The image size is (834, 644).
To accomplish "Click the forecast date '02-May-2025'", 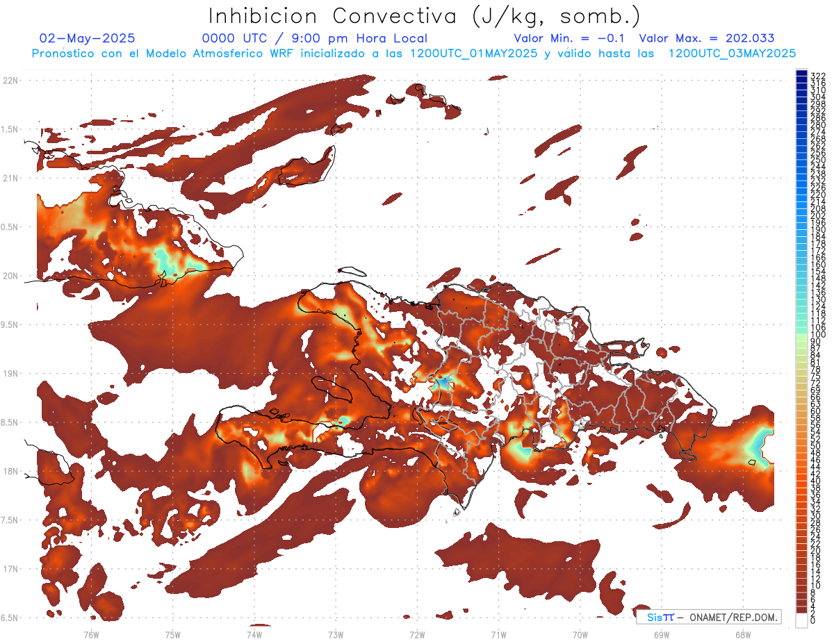I will (88, 38).
